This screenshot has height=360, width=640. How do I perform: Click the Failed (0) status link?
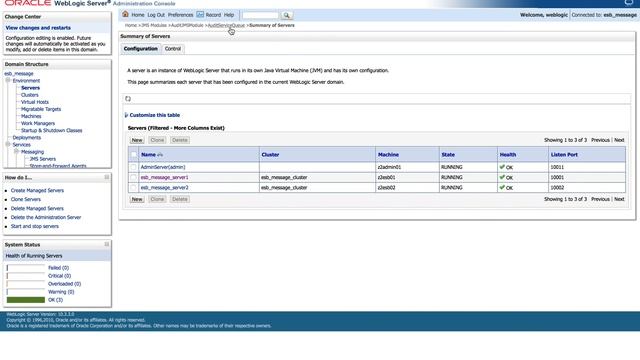point(58,268)
